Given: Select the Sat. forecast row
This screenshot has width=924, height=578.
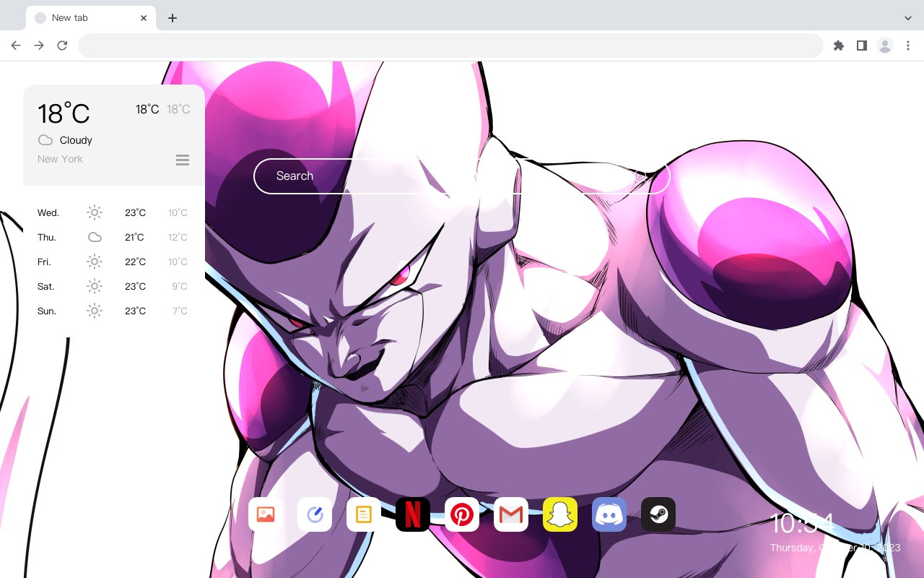Looking at the screenshot, I should tap(113, 286).
